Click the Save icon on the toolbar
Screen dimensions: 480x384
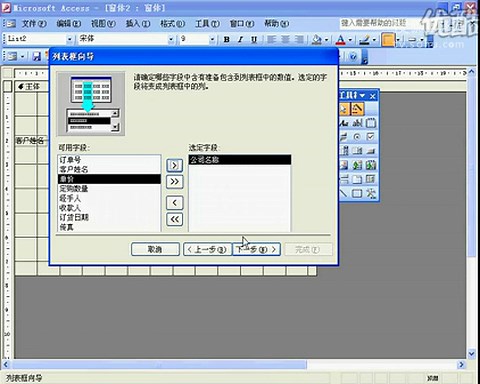(x=36, y=56)
